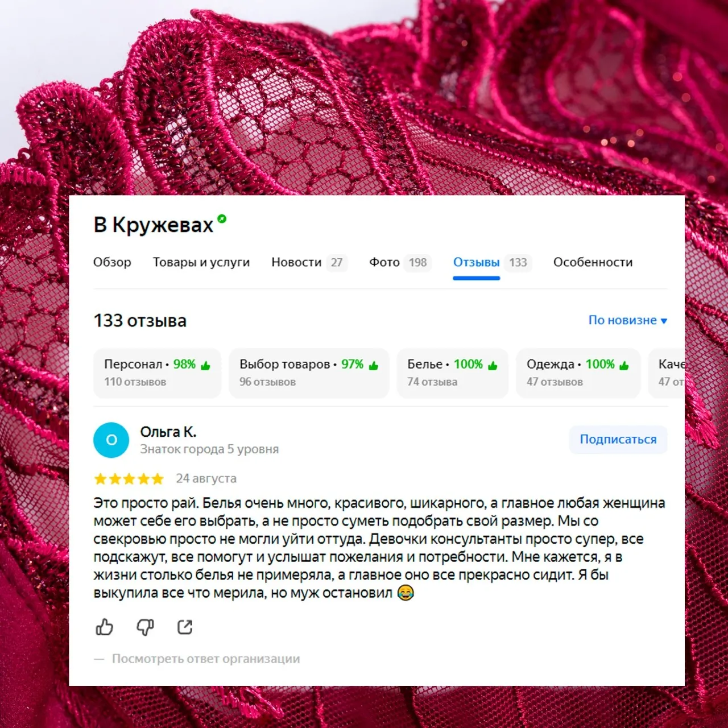
Task: Click the five-star rating of the review
Action: point(129,479)
